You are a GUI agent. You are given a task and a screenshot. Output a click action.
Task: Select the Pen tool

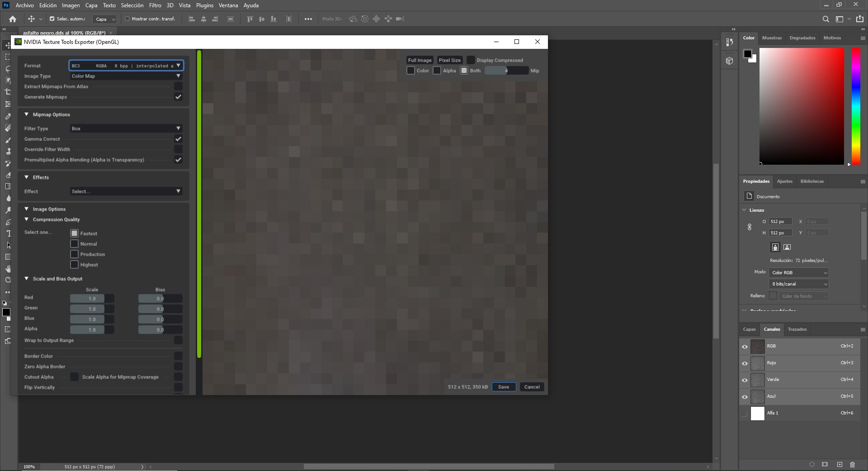8,222
